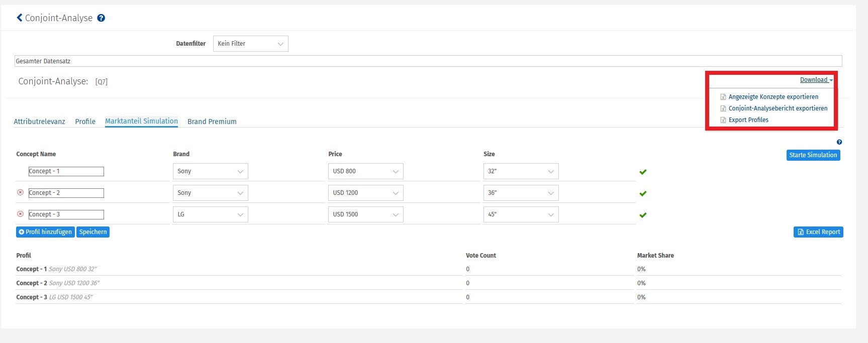This screenshot has height=343, width=868.
Task: Switch to the Attributrelevanz tab
Action: point(39,122)
